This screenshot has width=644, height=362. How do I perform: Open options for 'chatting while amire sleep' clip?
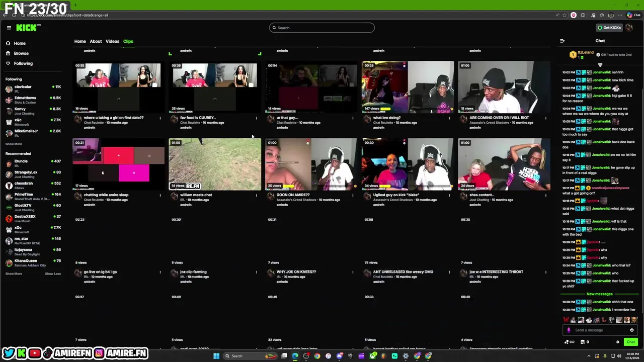coord(160,195)
